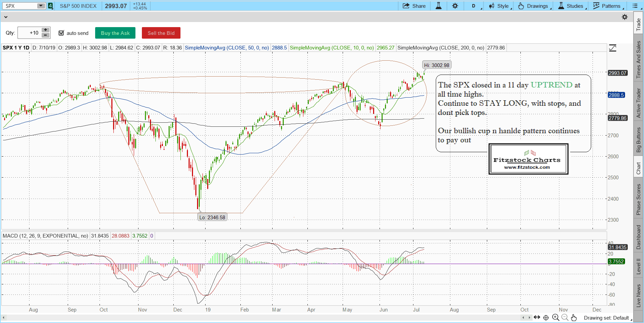Switch to the Active Trader side tab
The width and height of the screenshot is (644, 323).
click(639, 103)
